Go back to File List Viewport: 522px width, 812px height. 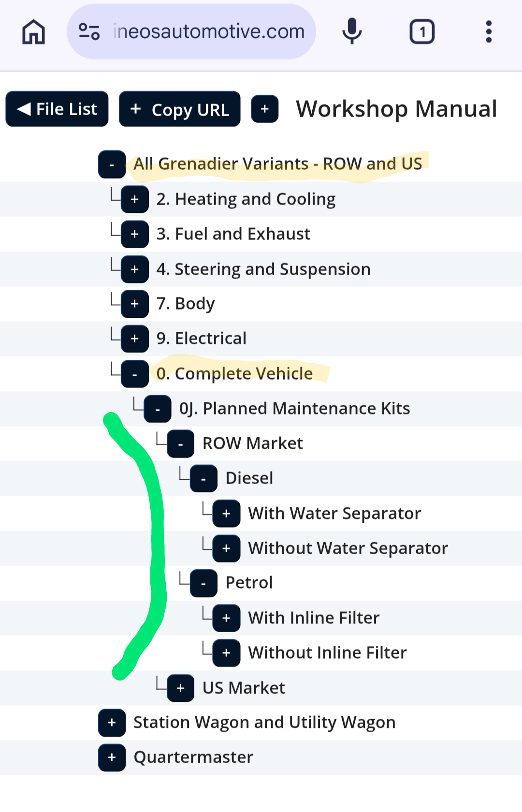(x=57, y=109)
